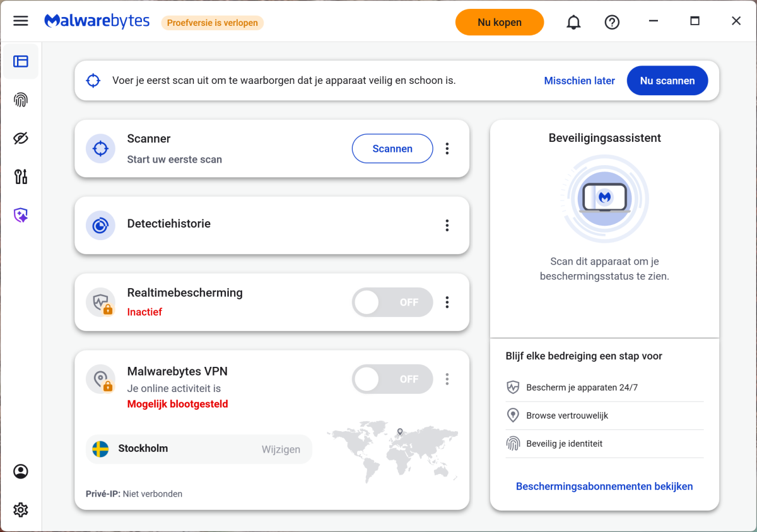Open Beschermingsabonnementen bekijken link
The image size is (757, 532).
tap(604, 487)
